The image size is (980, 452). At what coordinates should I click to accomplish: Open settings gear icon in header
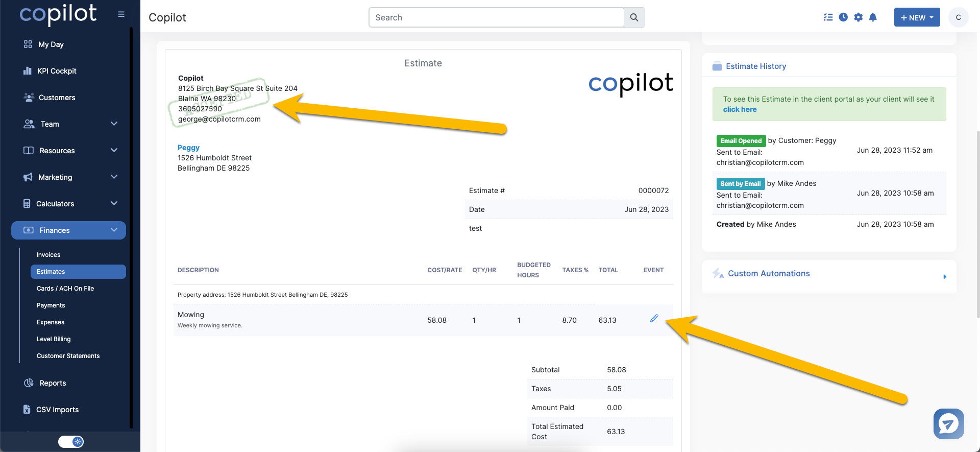tap(859, 17)
